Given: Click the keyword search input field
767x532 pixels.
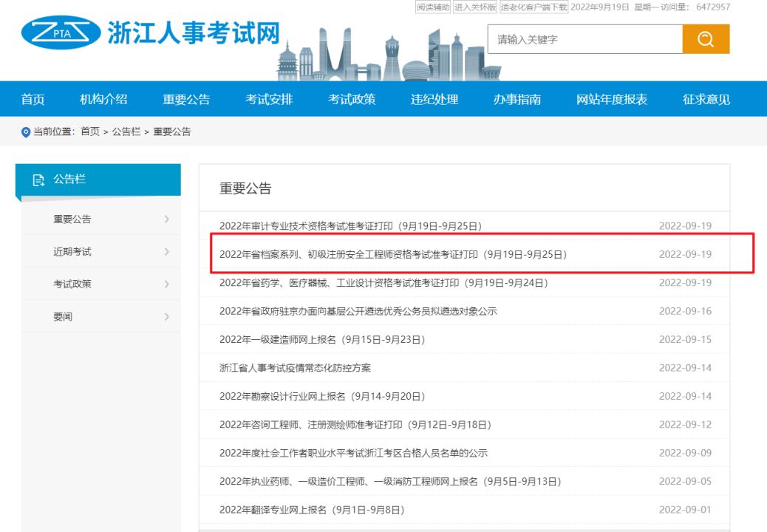Looking at the screenshot, I should 584,39.
